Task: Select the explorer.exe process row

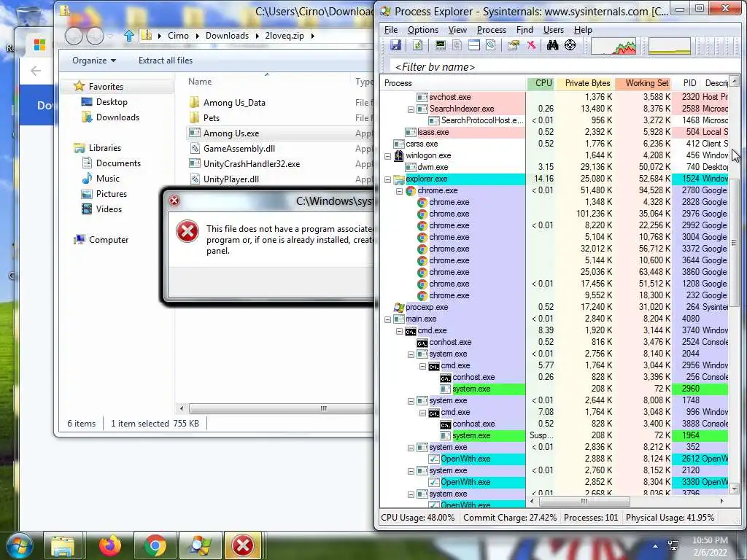Action: click(555, 179)
